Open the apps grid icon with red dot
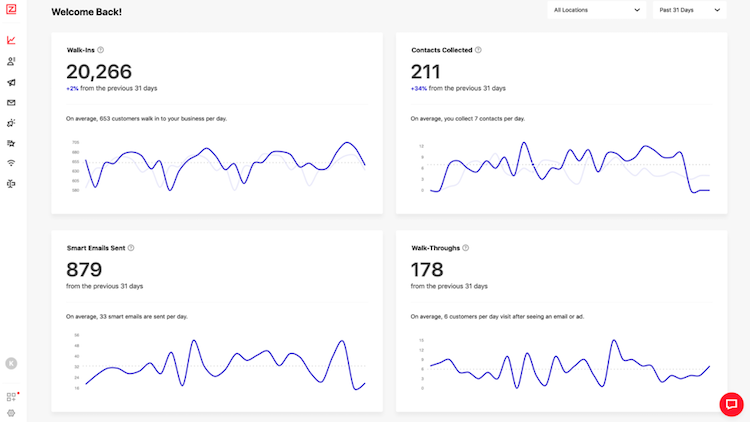The image size is (750, 422). pos(11,397)
